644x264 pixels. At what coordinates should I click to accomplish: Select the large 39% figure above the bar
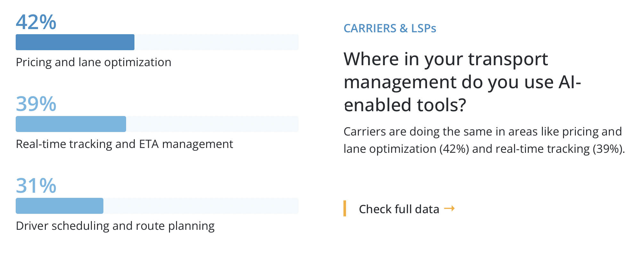pyautogui.click(x=36, y=104)
